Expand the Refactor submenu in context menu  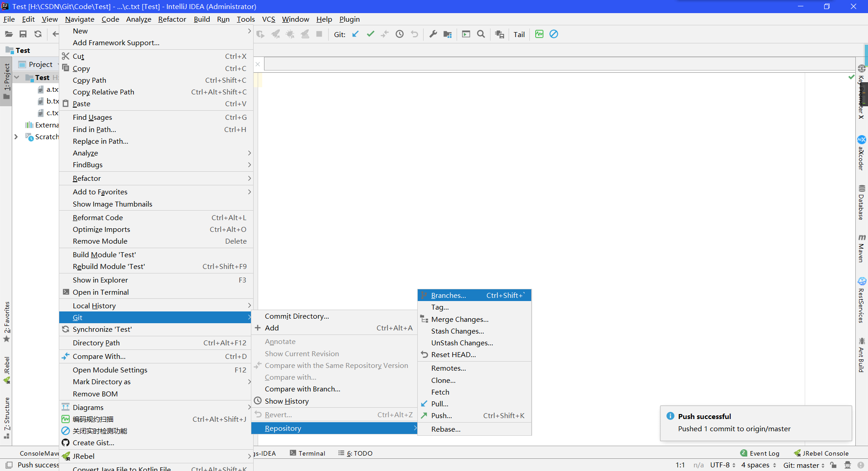point(156,178)
